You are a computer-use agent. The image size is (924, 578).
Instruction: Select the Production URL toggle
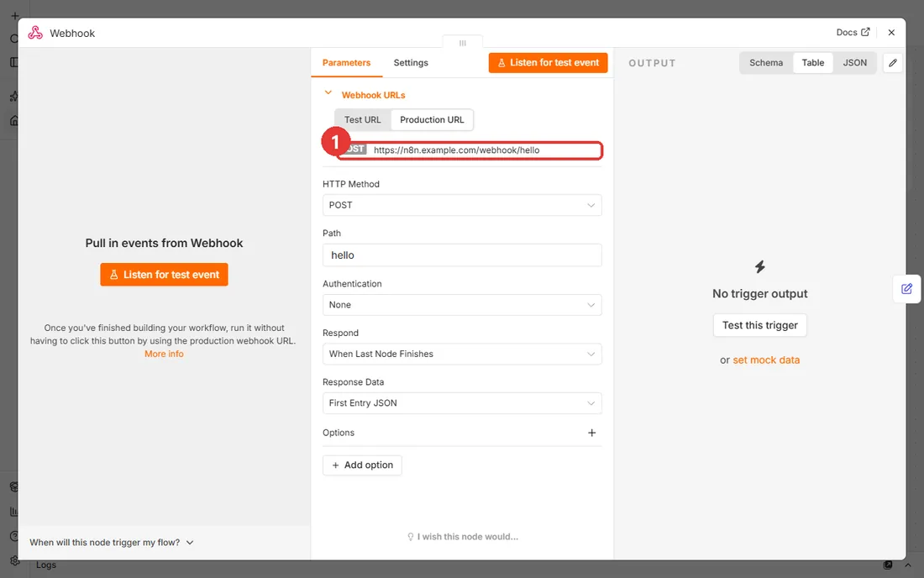pyautogui.click(x=432, y=119)
